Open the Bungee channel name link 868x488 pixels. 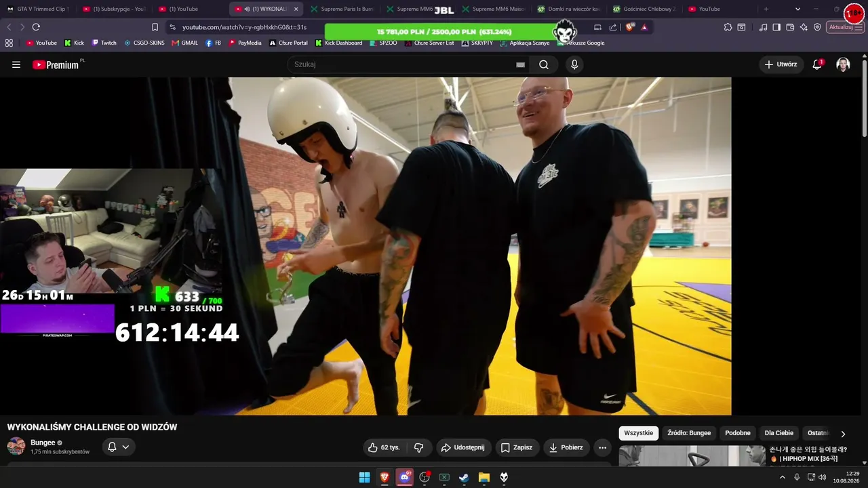[x=43, y=443]
